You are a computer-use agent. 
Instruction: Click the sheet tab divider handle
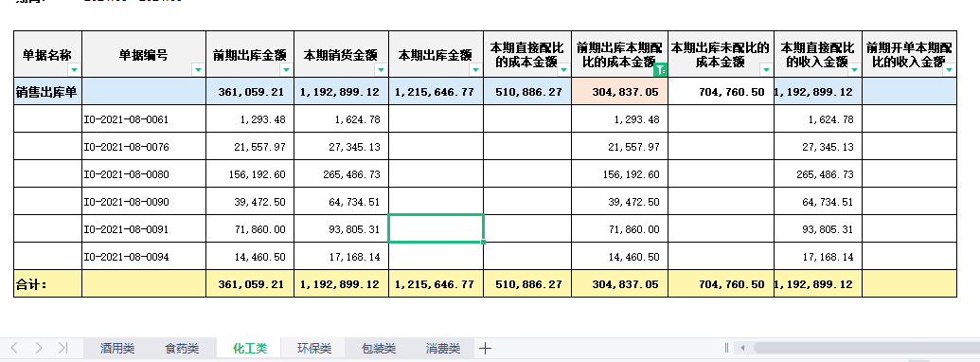[x=726, y=348]
